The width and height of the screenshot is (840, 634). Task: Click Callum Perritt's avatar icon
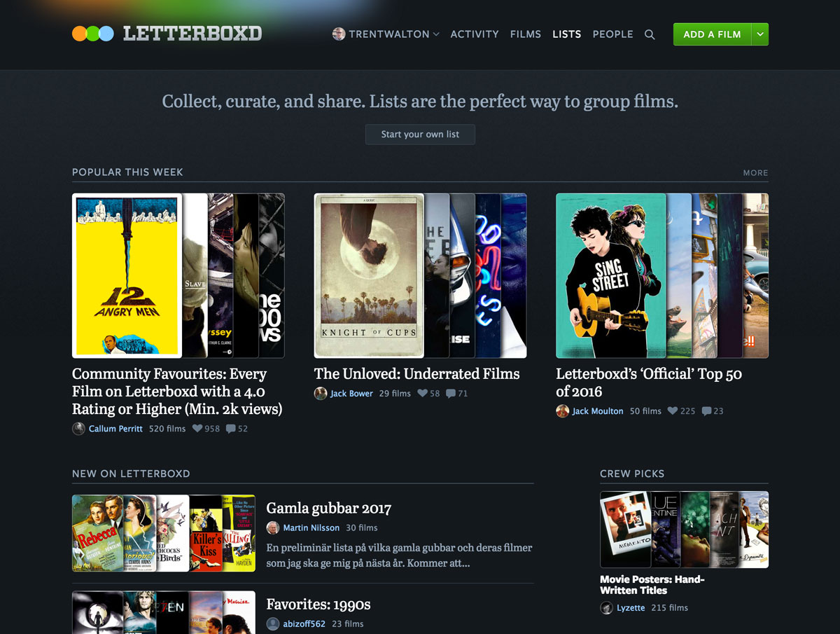(78, 429)
